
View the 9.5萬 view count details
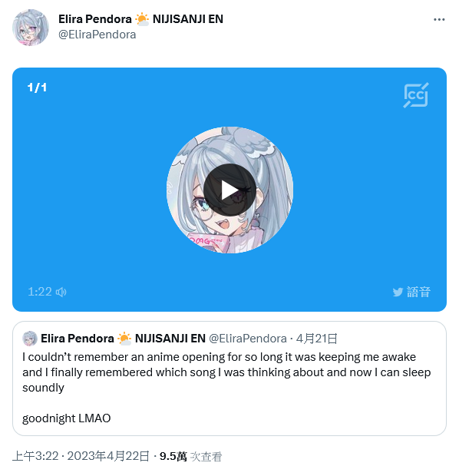point(191,456)
